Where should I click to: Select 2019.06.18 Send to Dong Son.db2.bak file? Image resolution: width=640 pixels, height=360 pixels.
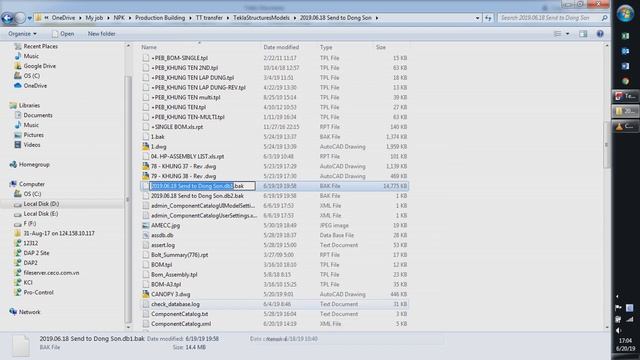pos(197,196)
